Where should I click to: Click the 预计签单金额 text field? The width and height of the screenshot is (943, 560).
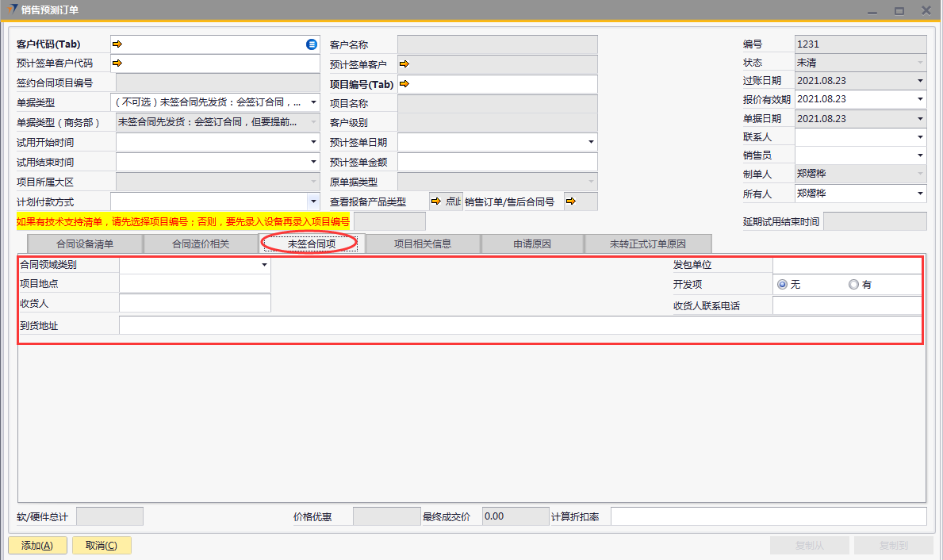497,163
